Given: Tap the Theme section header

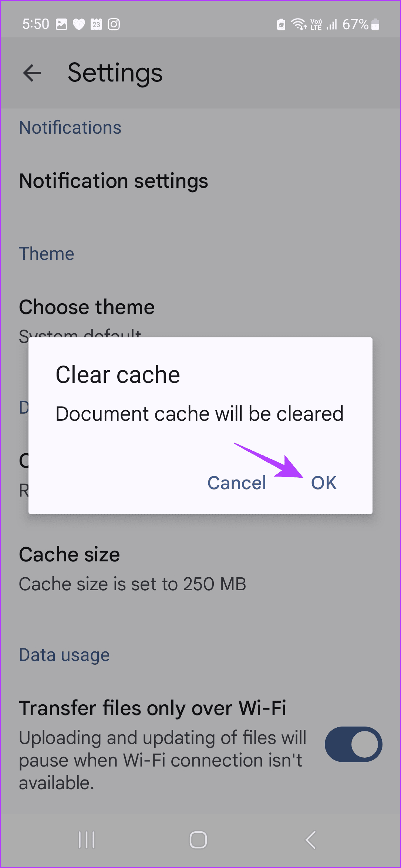Looking at the screenshot, I should point(47,254).
